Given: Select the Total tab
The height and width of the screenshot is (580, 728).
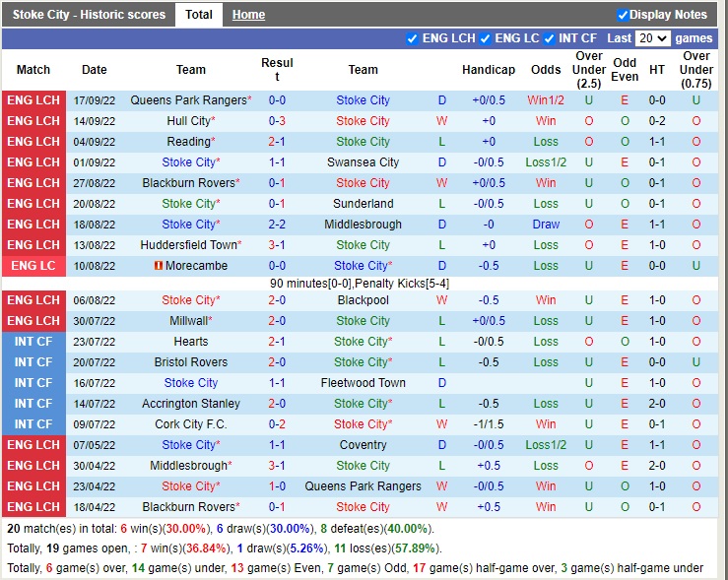Looking at the screenshot, I should coord(198,15).
